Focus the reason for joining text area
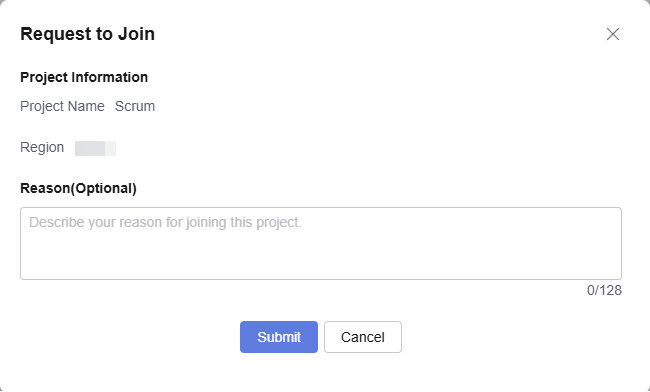650x392 pixels. [x=321, y=243]
